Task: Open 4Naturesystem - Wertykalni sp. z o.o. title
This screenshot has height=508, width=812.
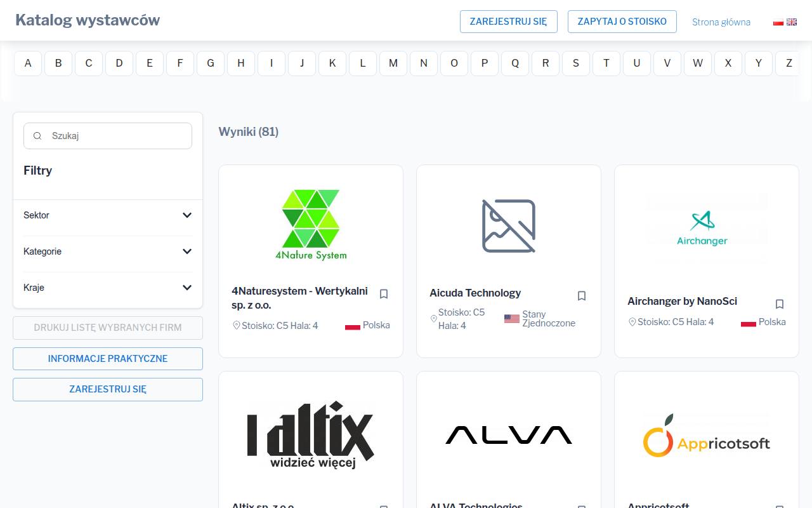Action: click(x=300, y=298)
